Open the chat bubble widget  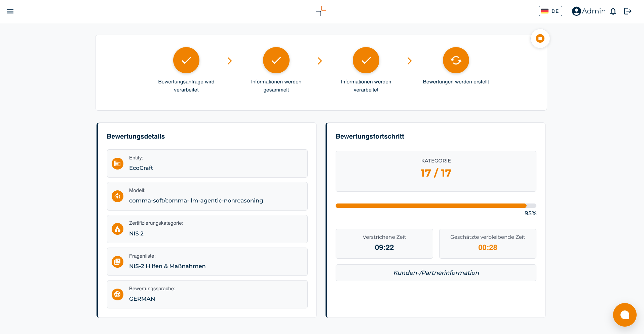point(624,315)
